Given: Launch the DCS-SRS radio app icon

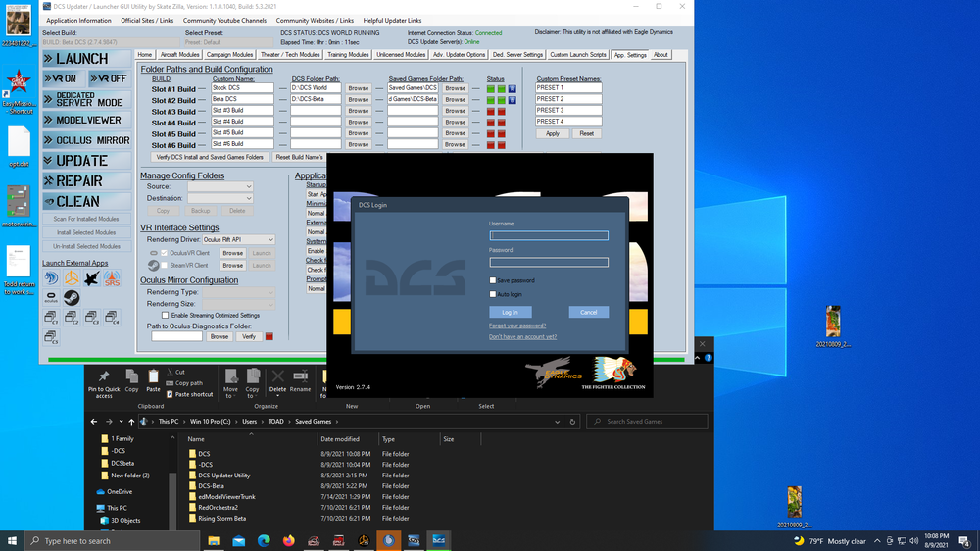Looking at the screenshot, I should click(x=112, y=277).
